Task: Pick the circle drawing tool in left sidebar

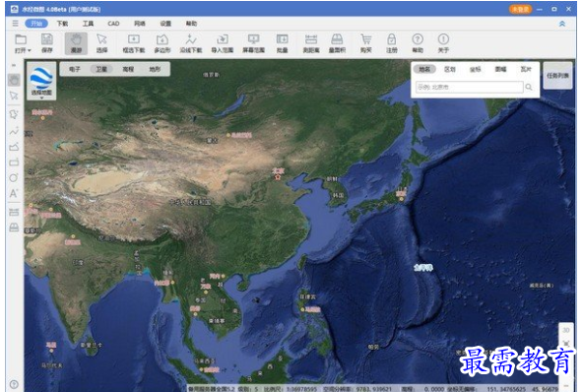Action: (14, 178)
